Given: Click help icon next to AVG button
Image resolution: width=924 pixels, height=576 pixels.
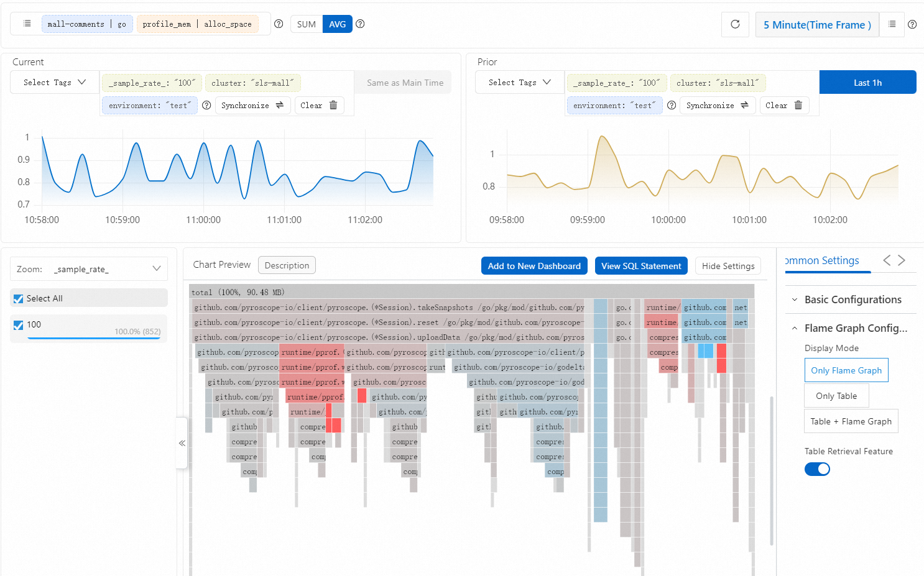Looking at the screenshot, I should coord(360,24).
